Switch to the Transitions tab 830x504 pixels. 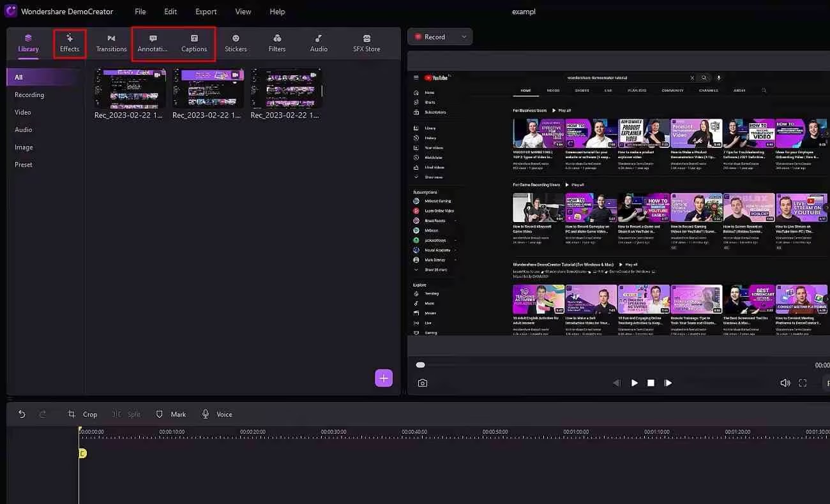(111, 43)
